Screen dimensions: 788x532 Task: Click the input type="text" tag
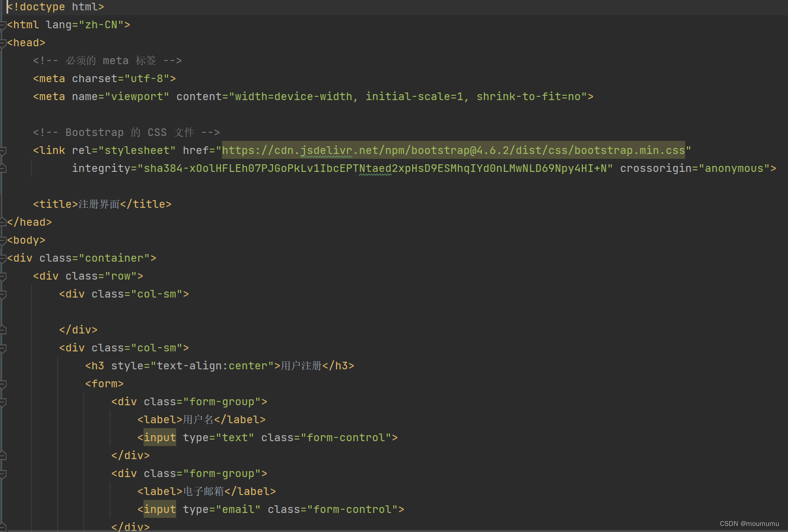pyautogui.click(x=268, y=438)
